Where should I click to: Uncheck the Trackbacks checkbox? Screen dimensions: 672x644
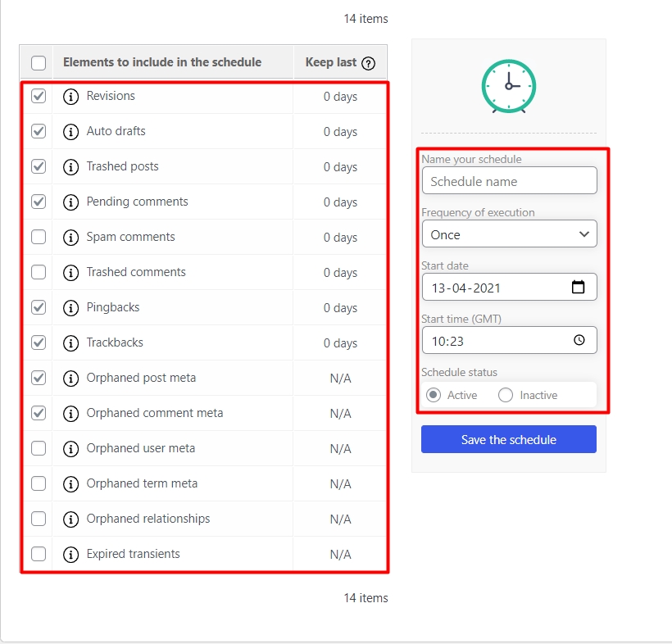pyautogui.click(x=39, y=342)
